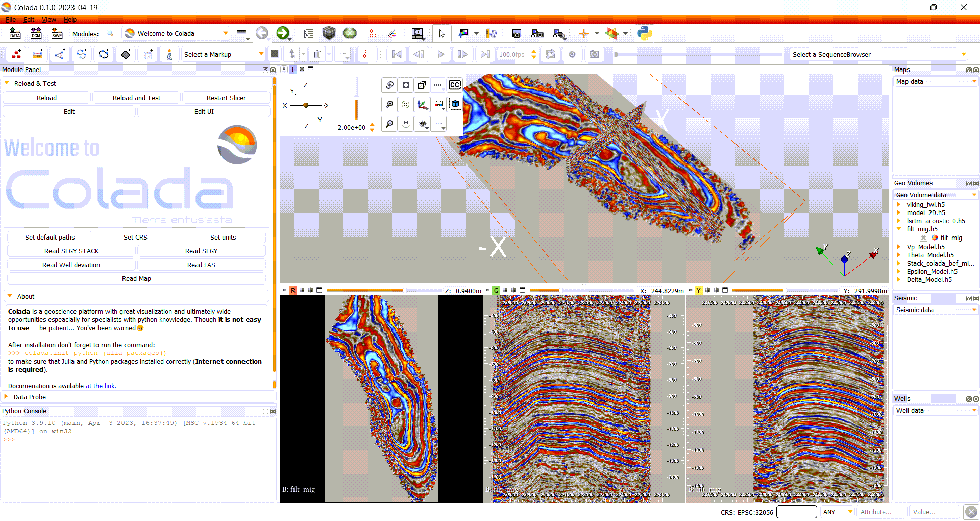Capture a screenshot with camera icon
This screenshot has width=980, height=521.
[x=517, y=34]
